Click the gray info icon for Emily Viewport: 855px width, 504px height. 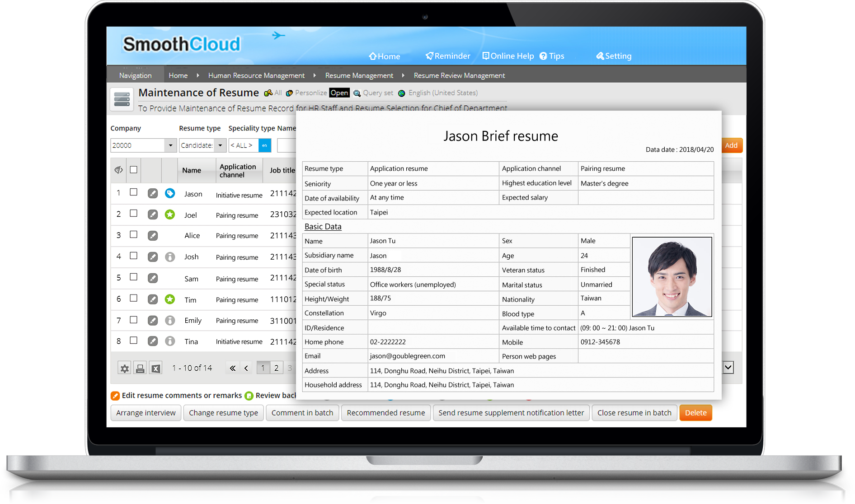pyautogui.click(x=170, y=320)
